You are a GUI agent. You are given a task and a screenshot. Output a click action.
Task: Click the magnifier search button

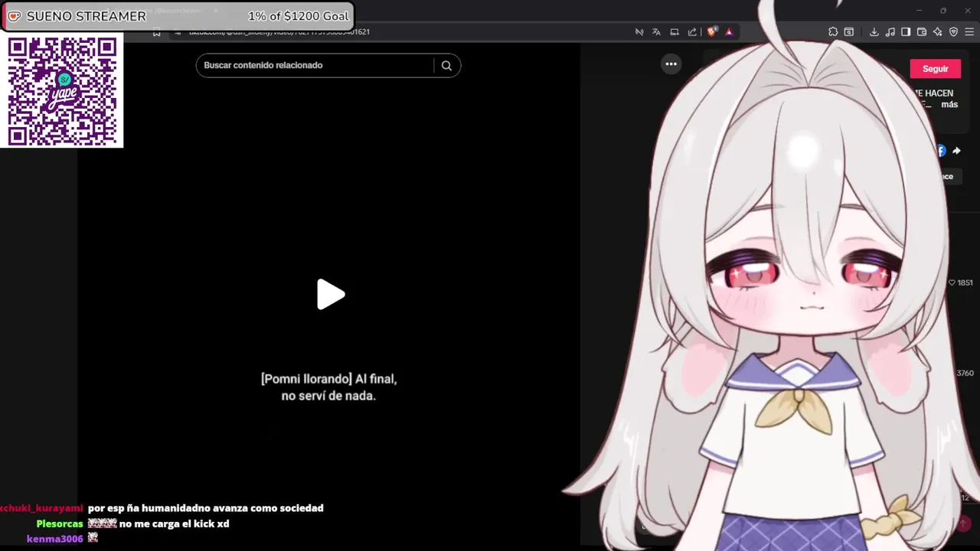point(446,65)
